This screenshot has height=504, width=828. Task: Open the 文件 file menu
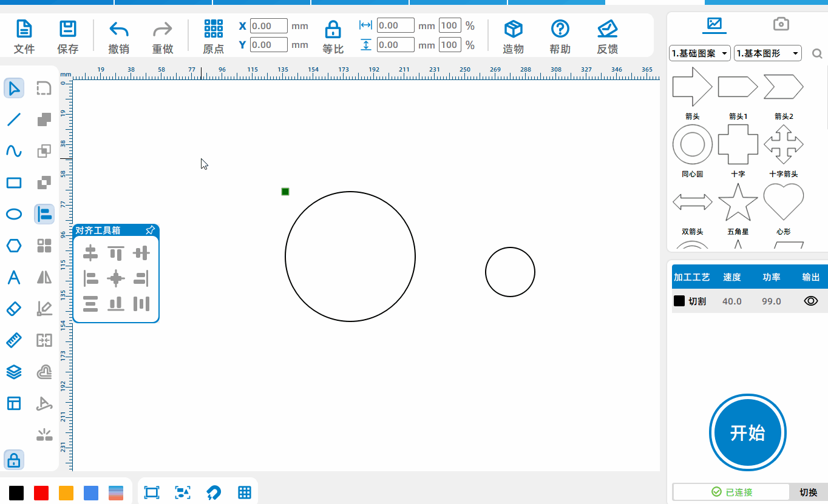[24, 36]
